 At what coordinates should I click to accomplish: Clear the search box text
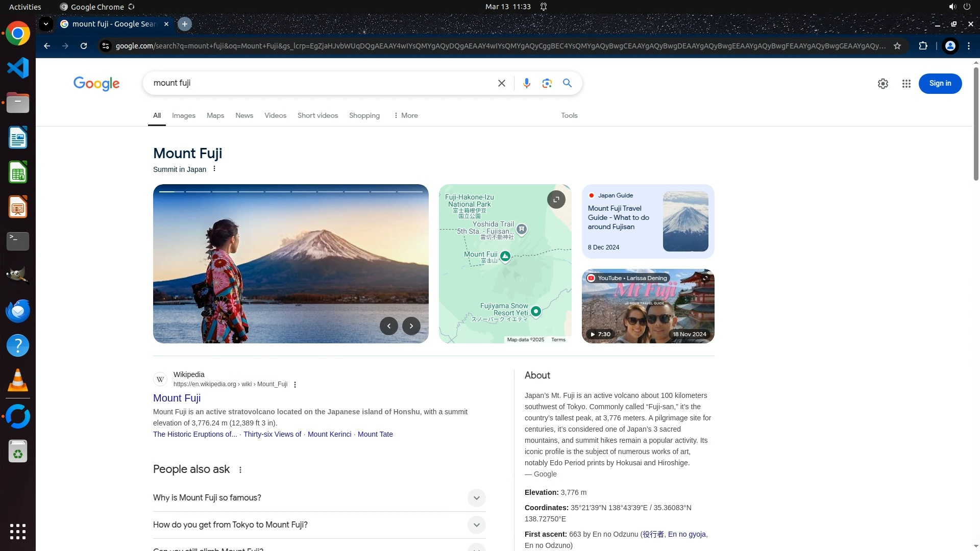(x=501, y=83)
